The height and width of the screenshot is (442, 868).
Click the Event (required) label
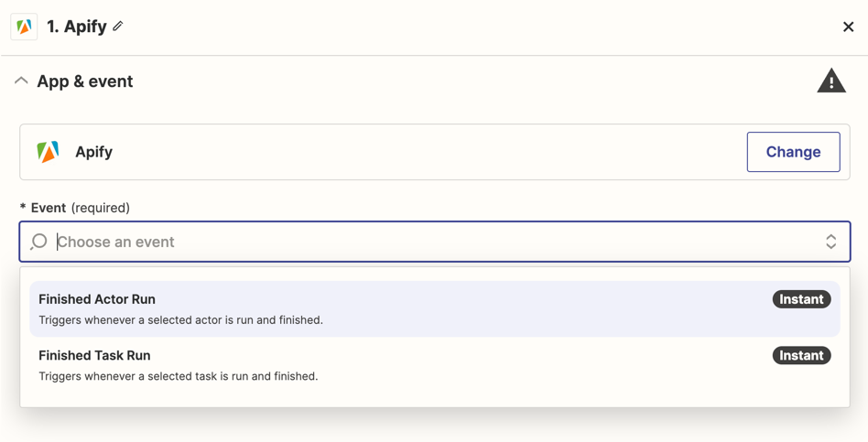80,208
